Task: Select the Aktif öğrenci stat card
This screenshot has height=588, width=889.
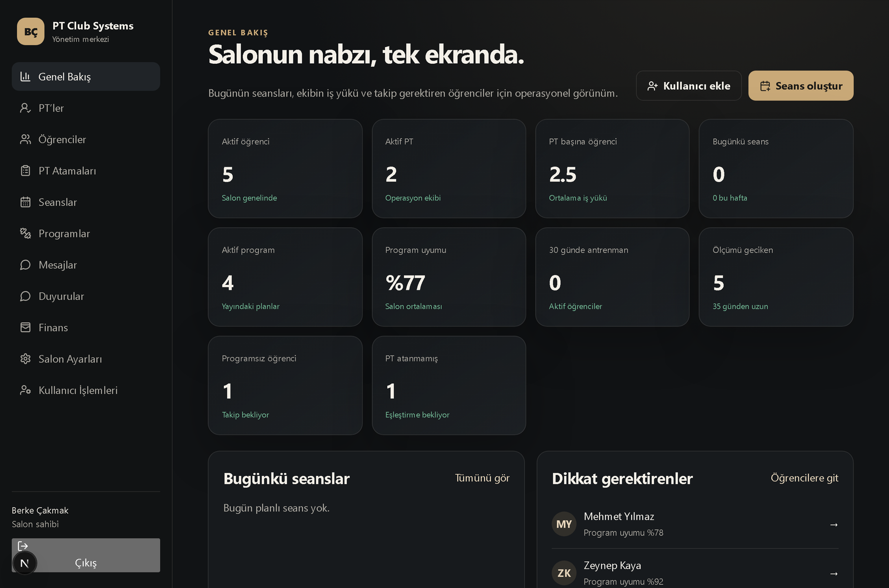Action: (285, 169)
